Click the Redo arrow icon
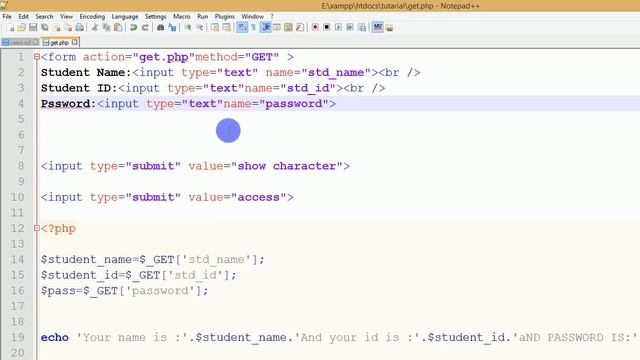Screen dimensions: 640x360 pyautogui.click(x=145, y=27)
